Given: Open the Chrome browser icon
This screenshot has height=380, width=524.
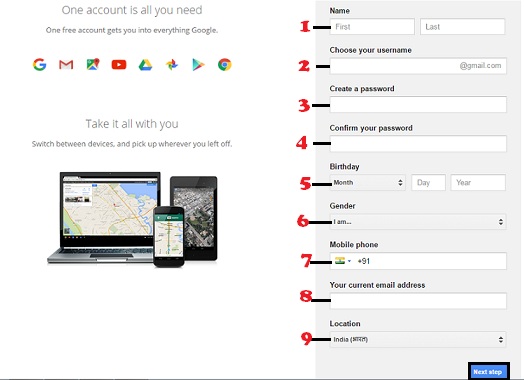Looking at the screenshot, I should click(225, 65).
